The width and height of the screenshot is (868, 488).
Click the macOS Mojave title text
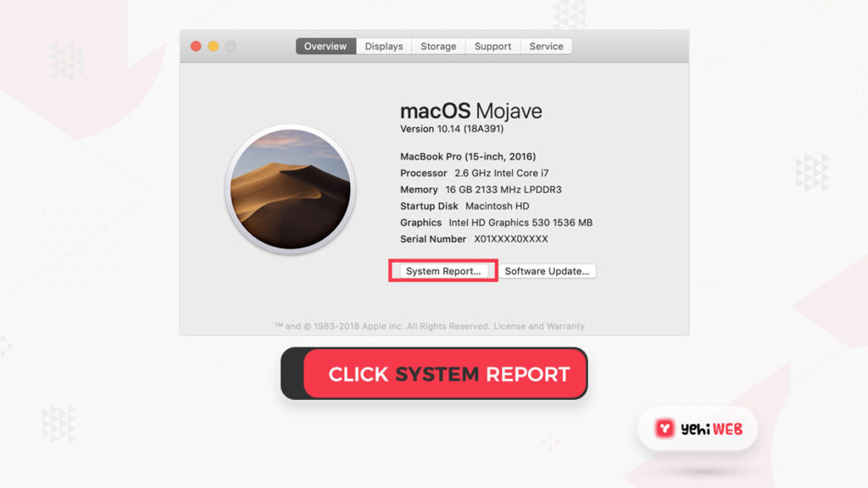pyautogui.click(x=471, y=111)
